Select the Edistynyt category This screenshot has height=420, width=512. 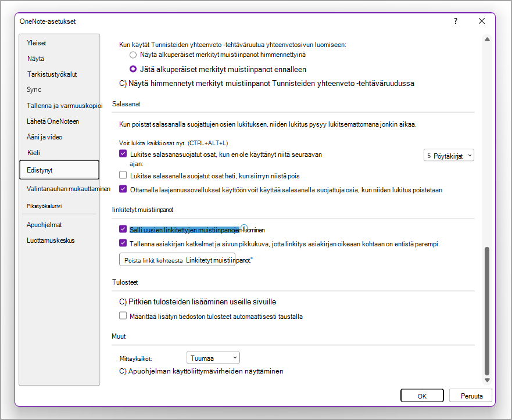coord(59,170)
